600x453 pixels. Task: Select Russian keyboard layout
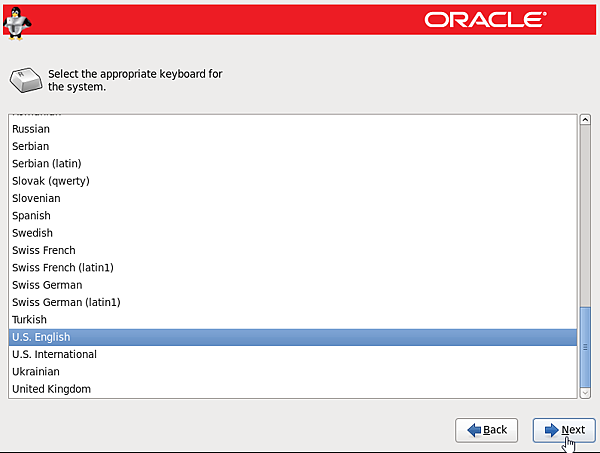[31, 129]
